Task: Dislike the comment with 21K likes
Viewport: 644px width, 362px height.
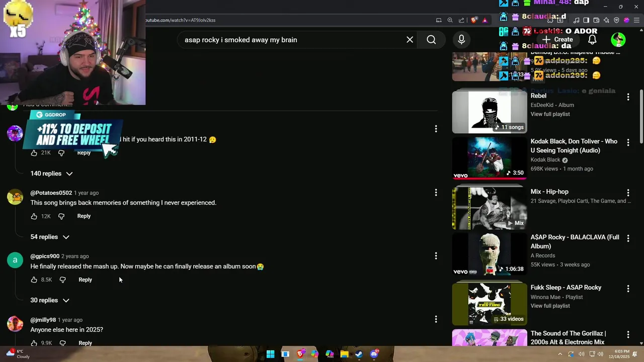Action: (61, 153)
